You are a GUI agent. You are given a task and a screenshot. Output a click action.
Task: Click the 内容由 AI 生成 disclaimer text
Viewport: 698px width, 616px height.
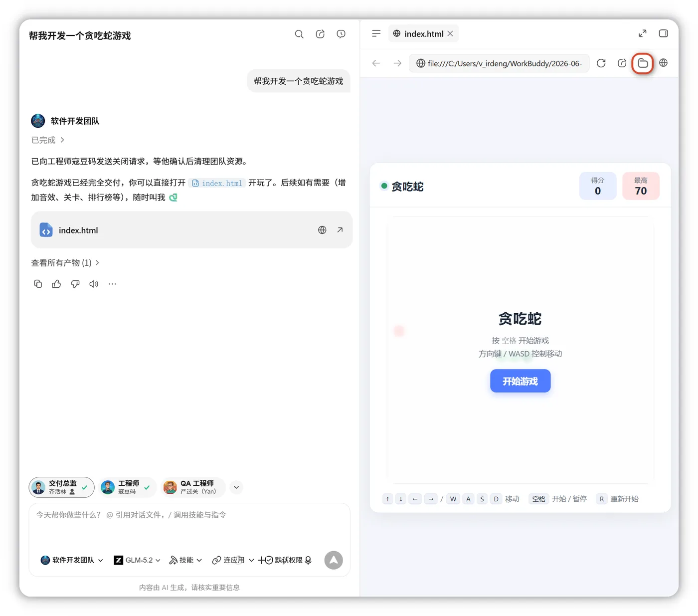[189, 588]
